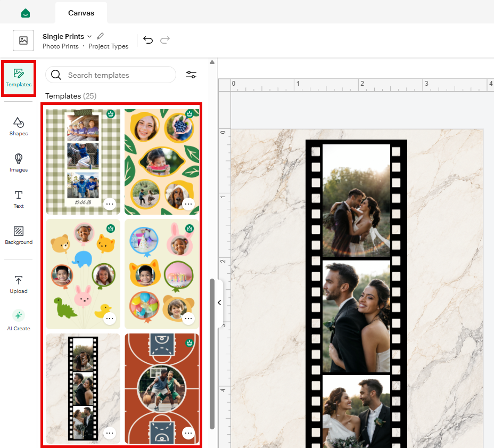Focus the Search templates field
Viewport: 494px width, 448px height.
111,75
